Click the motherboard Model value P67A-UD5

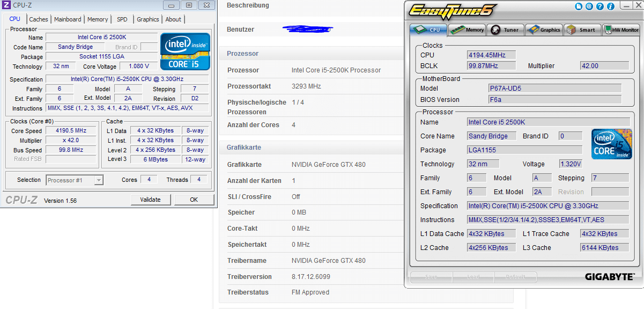click(555, 89)
